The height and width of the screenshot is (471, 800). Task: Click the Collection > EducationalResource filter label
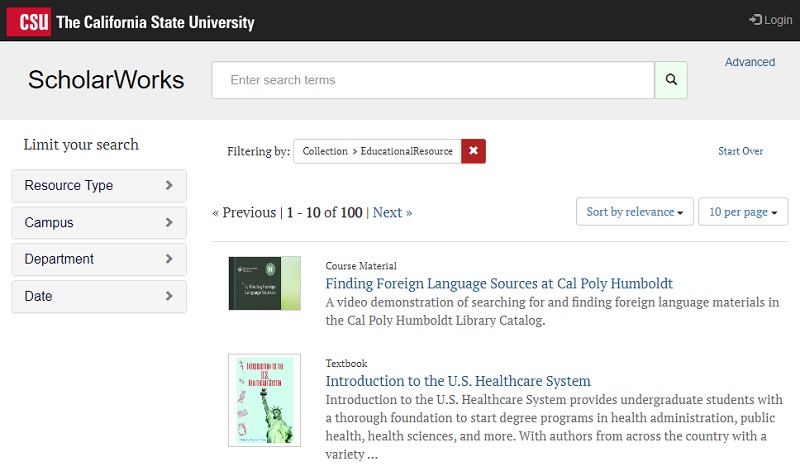point(378,151)
